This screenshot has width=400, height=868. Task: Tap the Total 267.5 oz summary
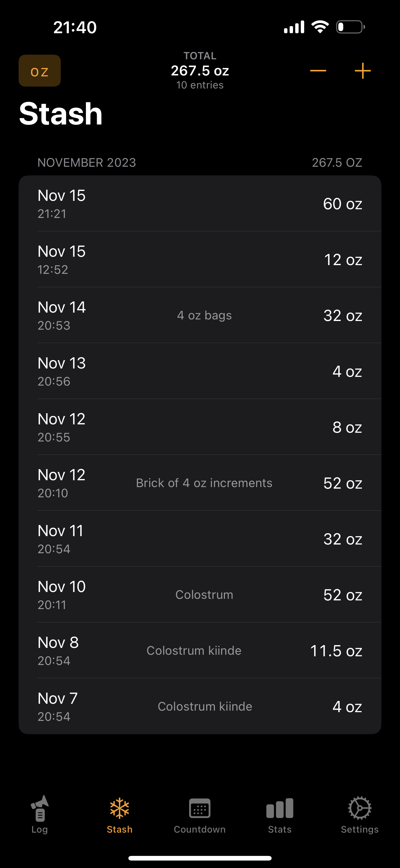tap(200, 71)
